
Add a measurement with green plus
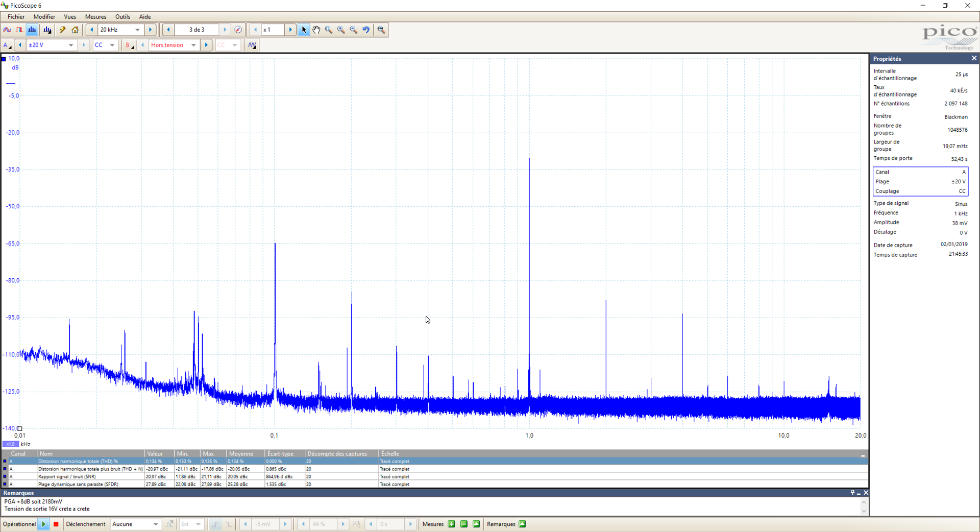pos(451,524)
